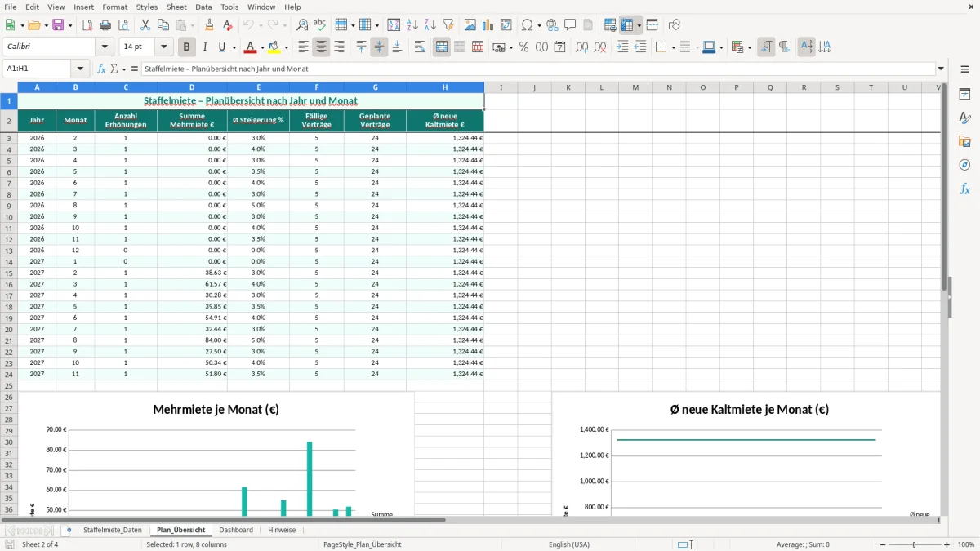Open the font size dropdown
980x551 pixels.
[164, 47]
